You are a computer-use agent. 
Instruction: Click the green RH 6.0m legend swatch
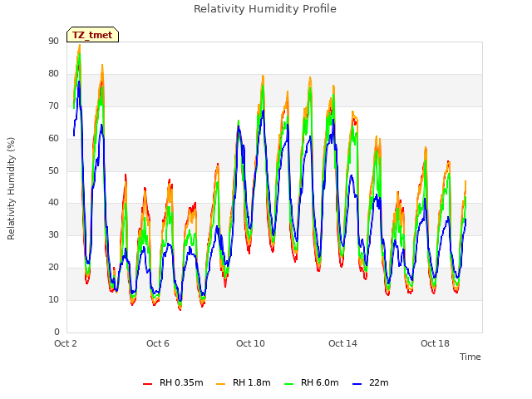(x=288, y=384)
